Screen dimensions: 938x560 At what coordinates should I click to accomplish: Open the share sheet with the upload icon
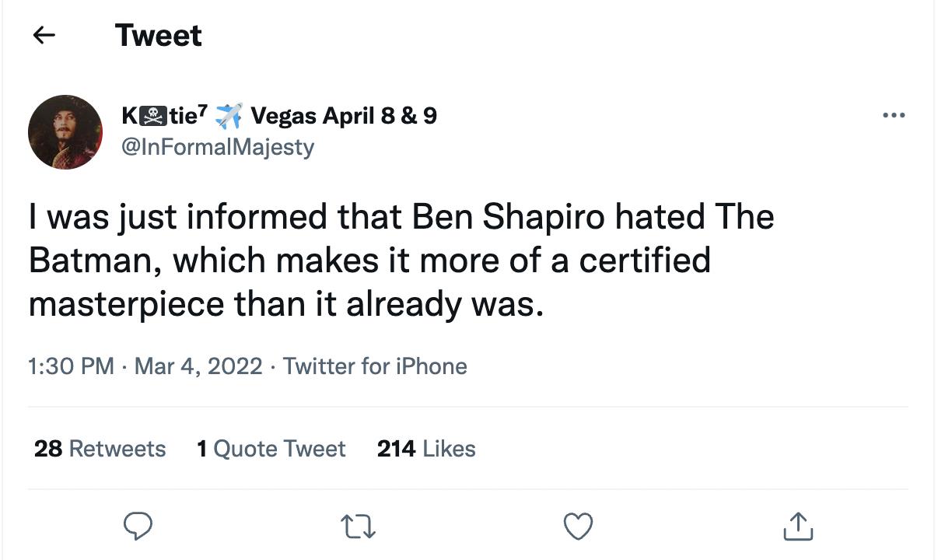pos(797,527)
